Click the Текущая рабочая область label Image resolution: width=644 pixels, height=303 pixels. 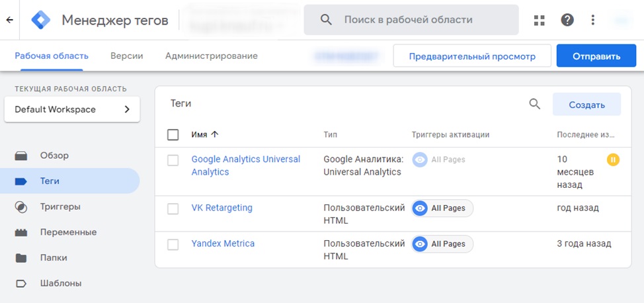(71, 89)
